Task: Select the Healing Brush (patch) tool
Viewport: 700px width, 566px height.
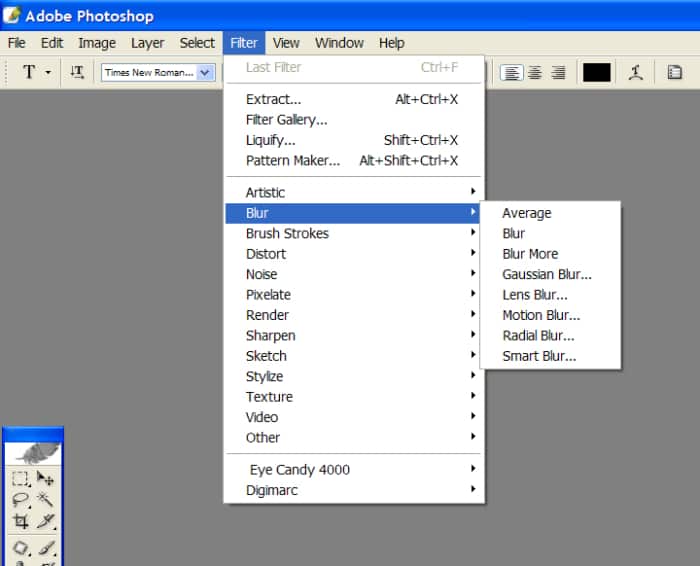Action: (x=20, y=548)
